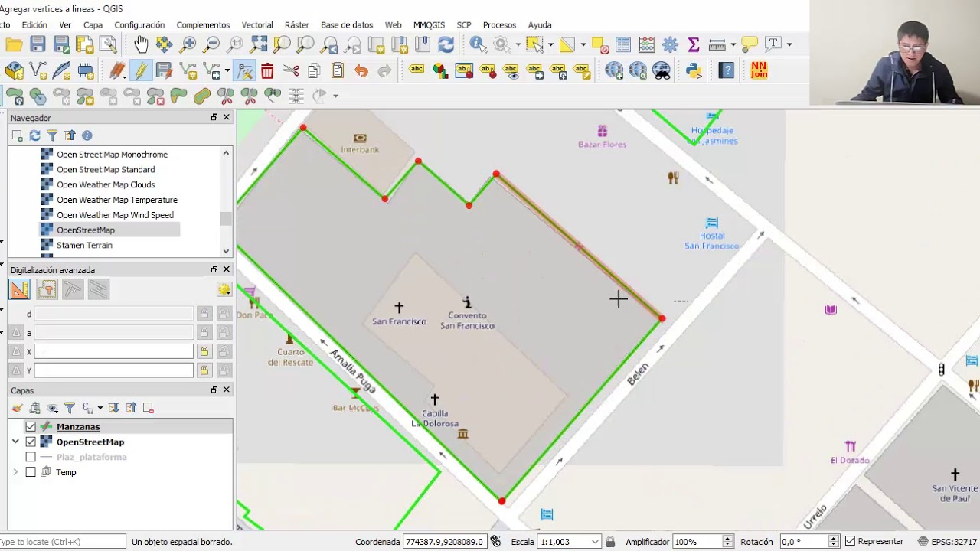The height and width of the screenshot is (551, 980).
Task: Activate the Identify Features tool
Action: (478, 44)
